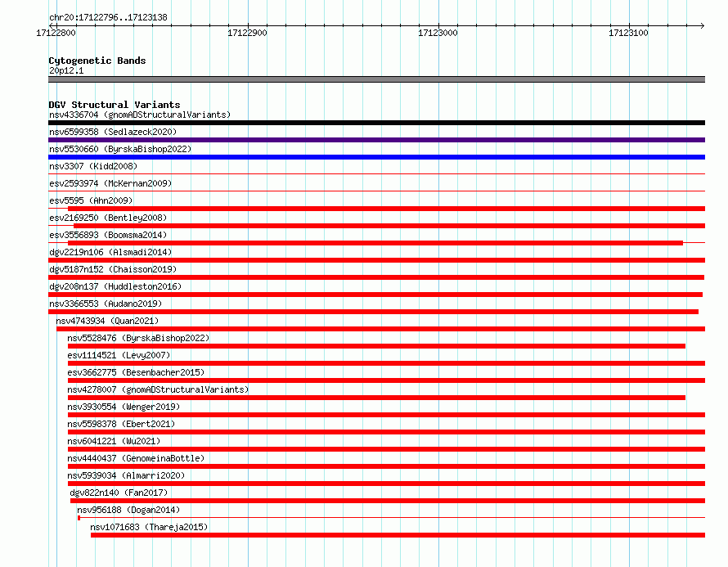The height and width of the screenshot is (567, 728).
Task: Click the gray 20p12.1 cytogenetic band bar
Action: (376, 79)
